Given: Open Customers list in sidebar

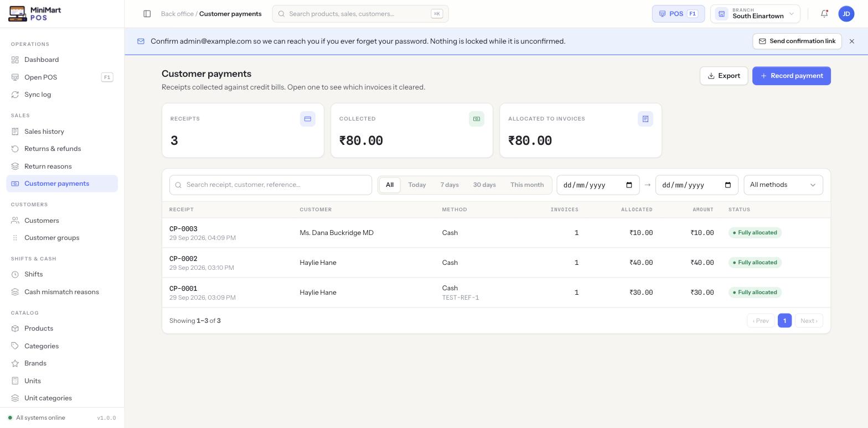Looking at the screenshot, I should [x=62, y=221].
